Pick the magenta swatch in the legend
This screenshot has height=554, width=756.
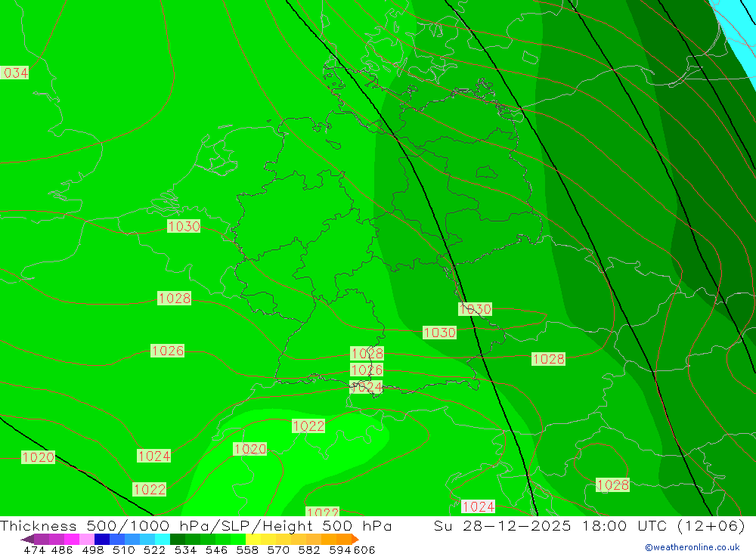point(72,539)
